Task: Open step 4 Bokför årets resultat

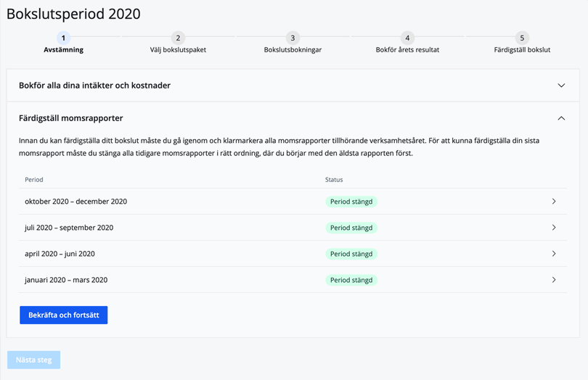Action: click(x=407, y=38)
